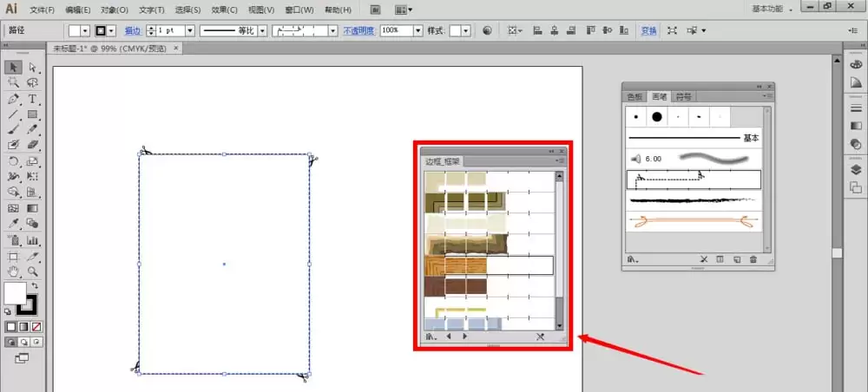
Task: Open the 基本功能 workspace switcher
Action: [x=772, y=9]
